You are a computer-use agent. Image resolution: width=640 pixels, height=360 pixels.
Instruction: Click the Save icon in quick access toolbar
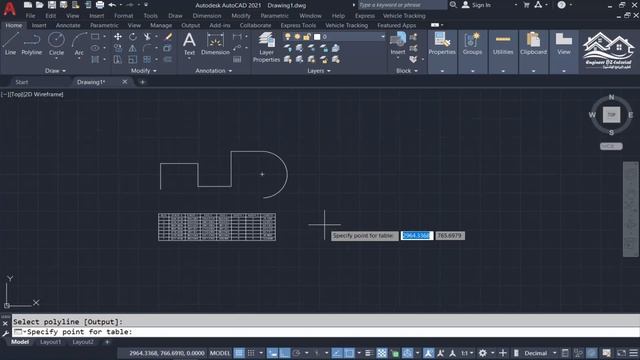pos(52,5)
